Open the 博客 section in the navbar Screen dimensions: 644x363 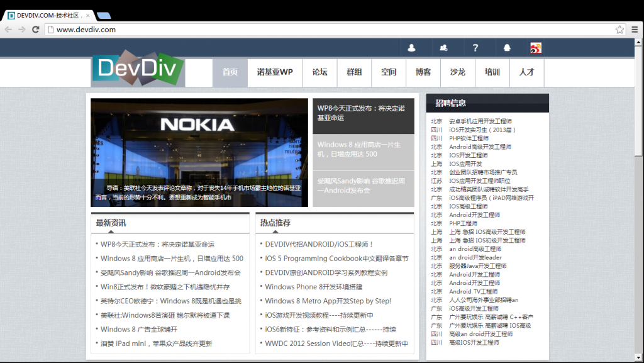pos(423,72)
